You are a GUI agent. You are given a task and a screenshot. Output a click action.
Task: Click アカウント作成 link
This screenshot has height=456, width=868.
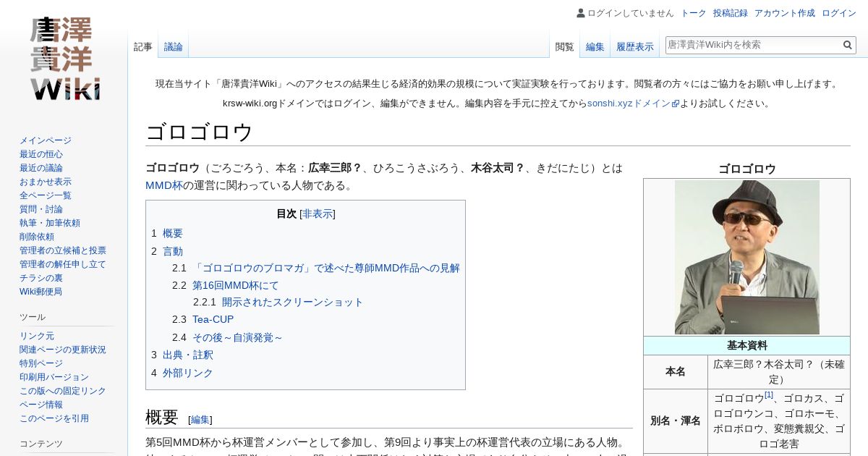point(785,13)
